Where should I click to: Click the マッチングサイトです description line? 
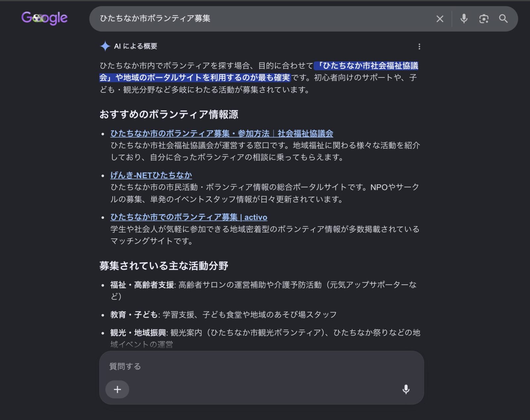click(x=152, y=241)
